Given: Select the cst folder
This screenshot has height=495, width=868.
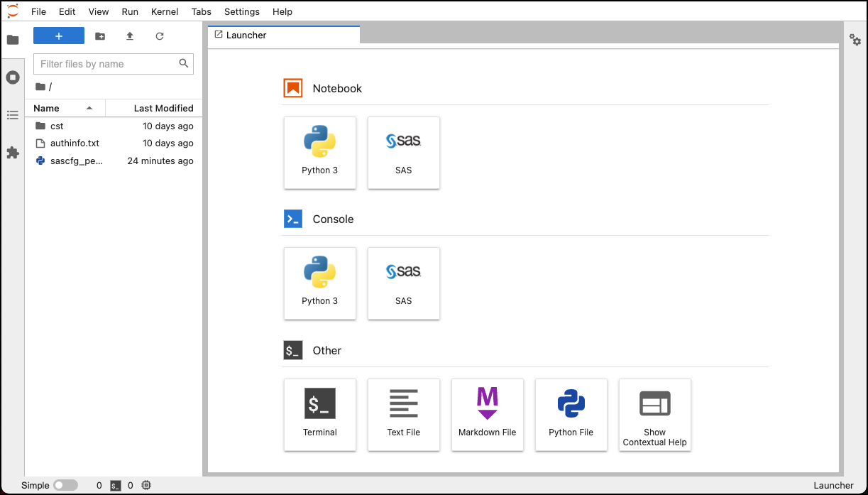Looking at the screenshot, I should [114, 126].
